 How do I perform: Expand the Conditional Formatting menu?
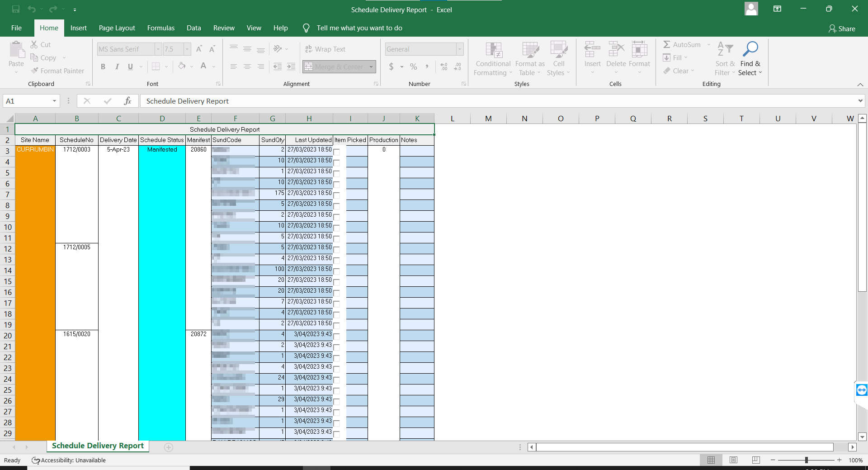[493, 60]
